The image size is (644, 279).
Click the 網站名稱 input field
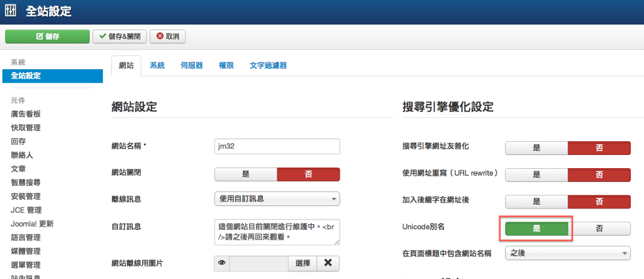click(277, 146)
